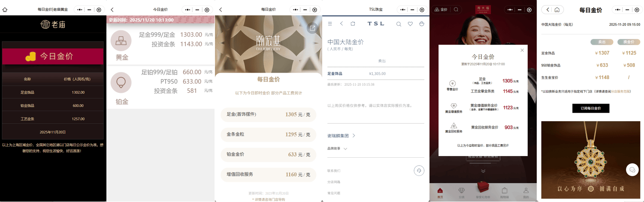The width and height of the screenshot is (644, 202).
Task: Tap the 足金饰品 ¥1,305.00 row in TSL
Action: tap(376, 73)
